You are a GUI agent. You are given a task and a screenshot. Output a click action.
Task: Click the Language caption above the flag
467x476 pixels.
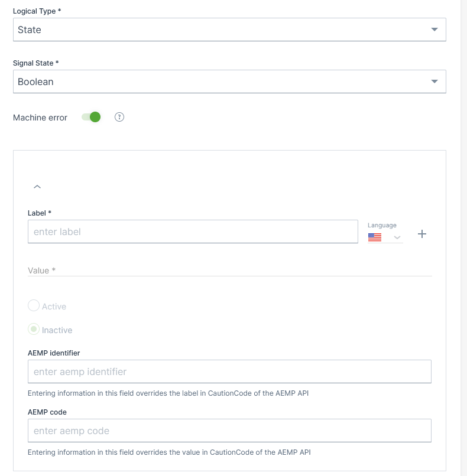click(382, 225)
